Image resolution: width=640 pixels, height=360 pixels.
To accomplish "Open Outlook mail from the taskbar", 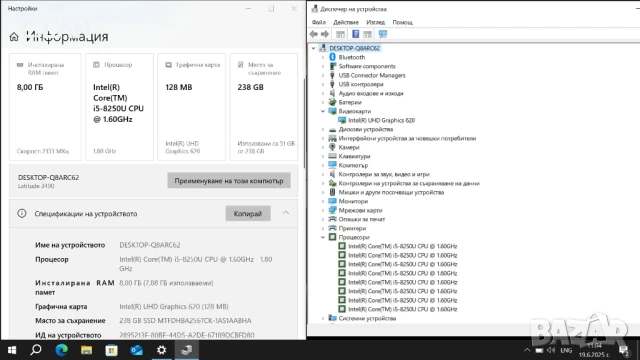I will tap(136, 350).
